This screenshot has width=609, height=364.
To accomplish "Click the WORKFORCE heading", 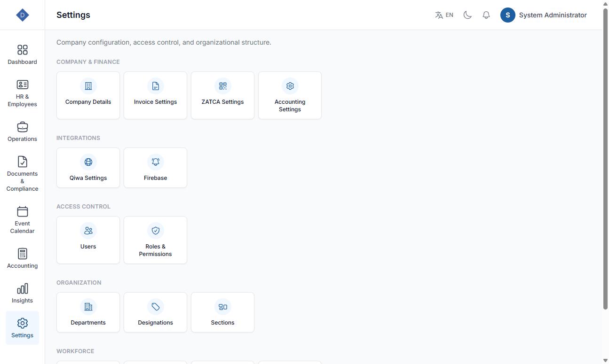I will coord(75,351).
